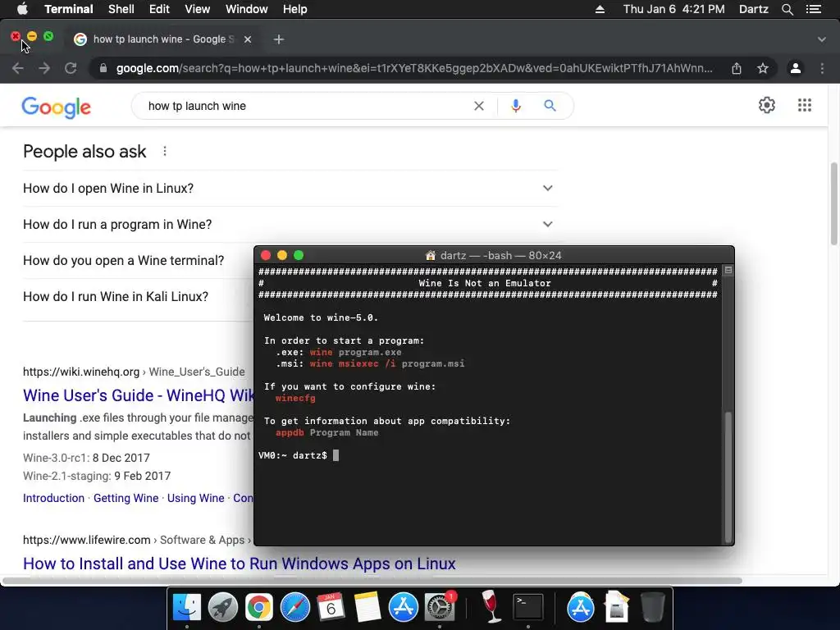Open Trash from the Dock
The width and height of the screenshot is (840, 630).
(652, 607)
